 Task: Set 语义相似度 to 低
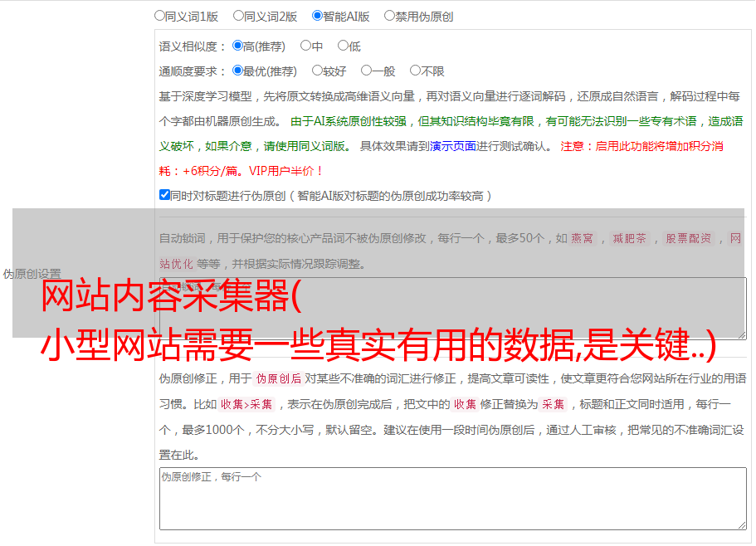(343, 46)
